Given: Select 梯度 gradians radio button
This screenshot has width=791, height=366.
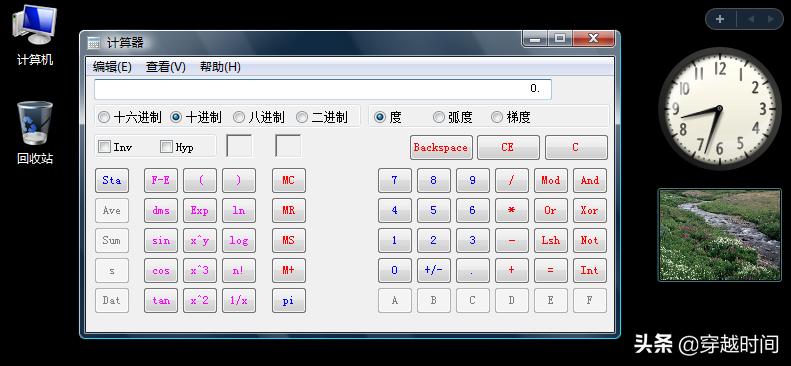Looking at the screenshot, I should pos(497,117).
